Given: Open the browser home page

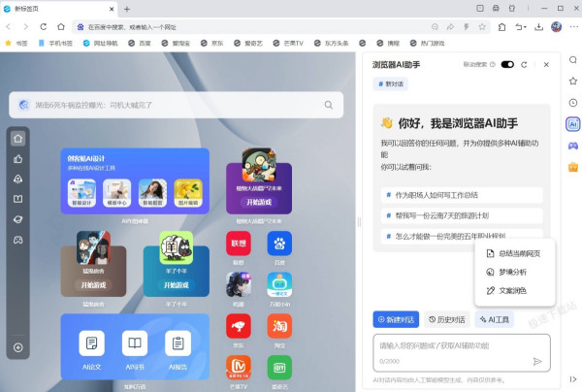Looking at the screenshot, I should [x=61, y=27].
